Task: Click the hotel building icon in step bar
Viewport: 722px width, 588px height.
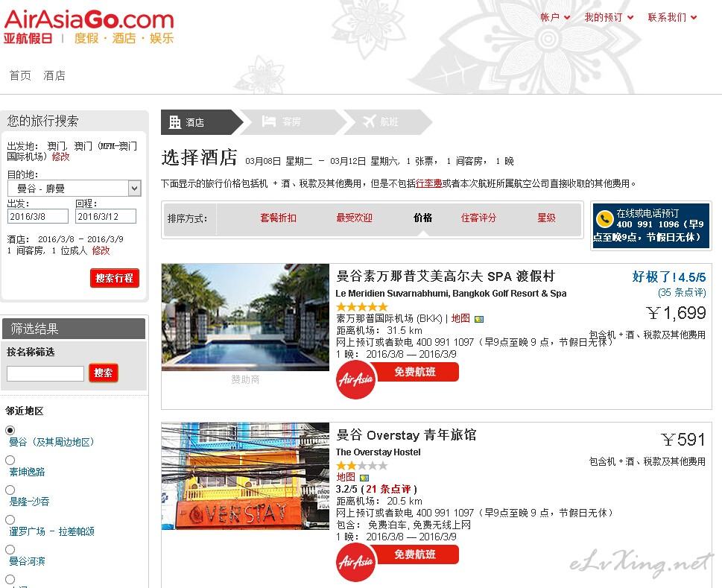Action: pos(175,122)
